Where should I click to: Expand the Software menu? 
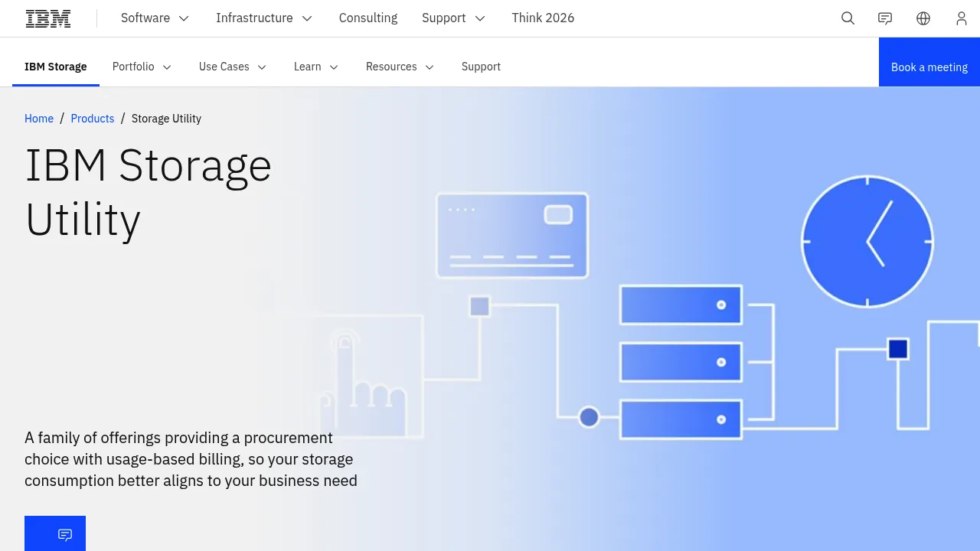coord(155,18)
